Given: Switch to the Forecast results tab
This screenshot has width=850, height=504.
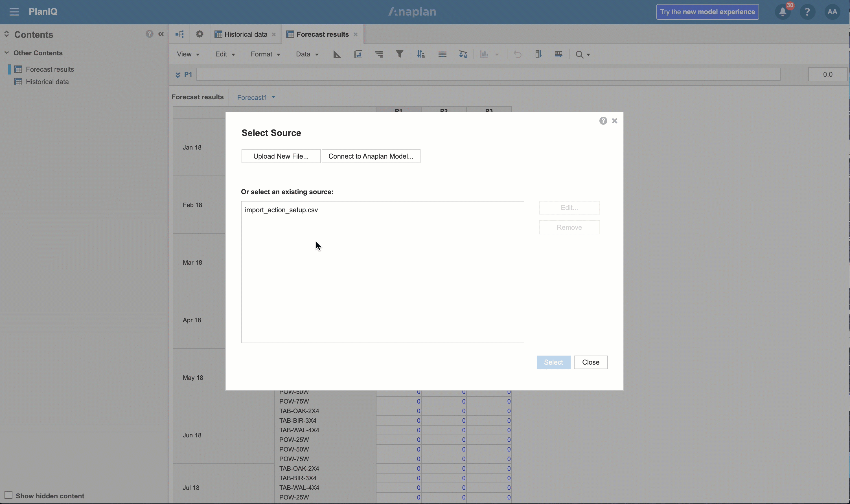Looking at the screenshot, I should (x=322, y=34).
